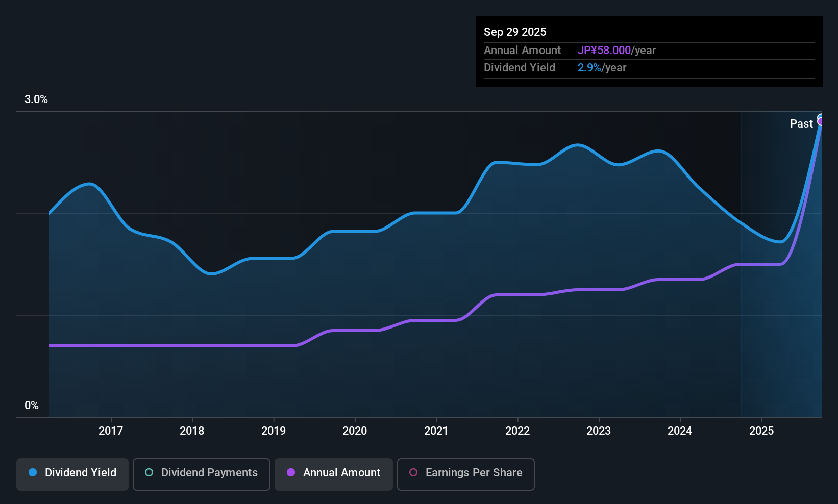Enable the Dividend Payments series
Image resolution: width=838 pixels, height=504 pixels.
(x=201, y=474)
